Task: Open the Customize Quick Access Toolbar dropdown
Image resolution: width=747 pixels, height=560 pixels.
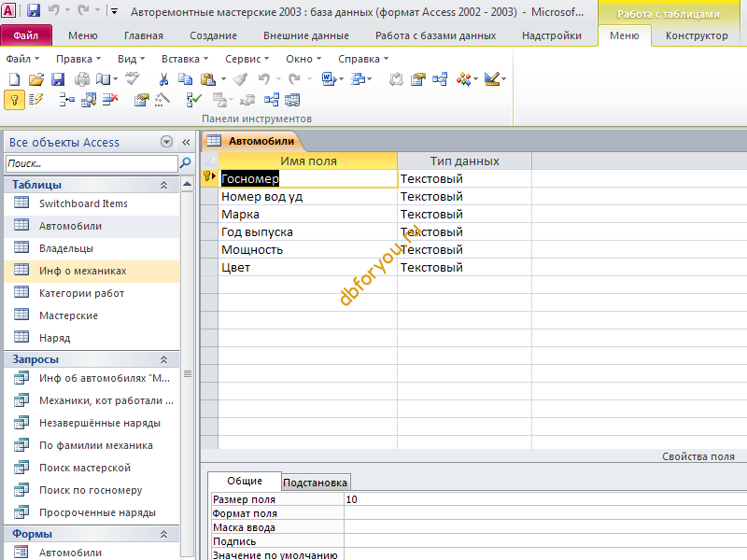Action: click(114, 11)
